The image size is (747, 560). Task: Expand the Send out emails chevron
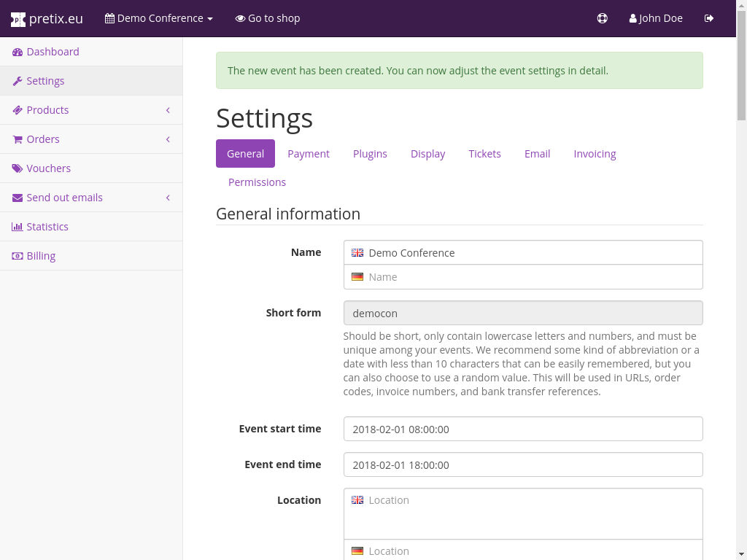[168, 198]
